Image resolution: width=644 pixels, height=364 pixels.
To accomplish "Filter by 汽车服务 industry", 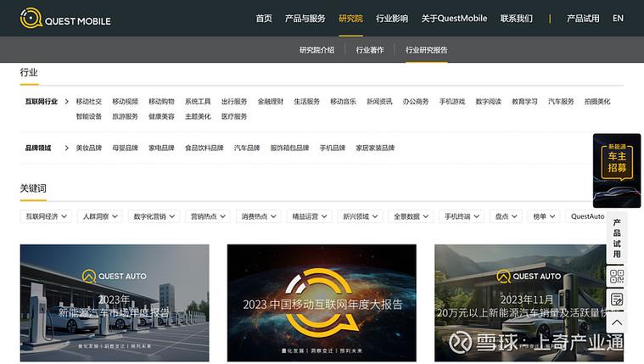I will [x=561, y=102].
